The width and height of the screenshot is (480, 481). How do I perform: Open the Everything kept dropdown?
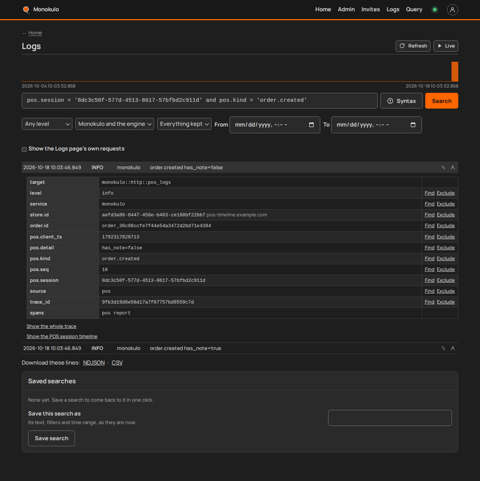tap(184, 124)
